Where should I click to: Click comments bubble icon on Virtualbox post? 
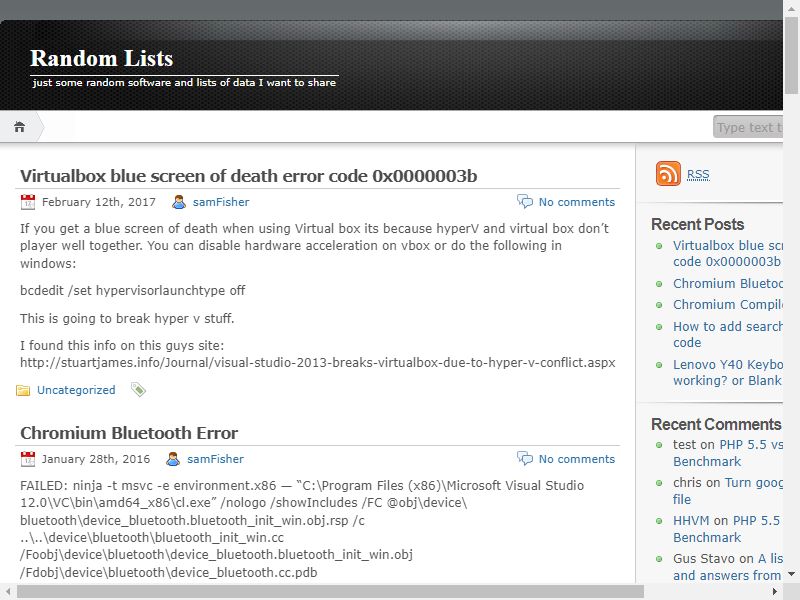524,201
